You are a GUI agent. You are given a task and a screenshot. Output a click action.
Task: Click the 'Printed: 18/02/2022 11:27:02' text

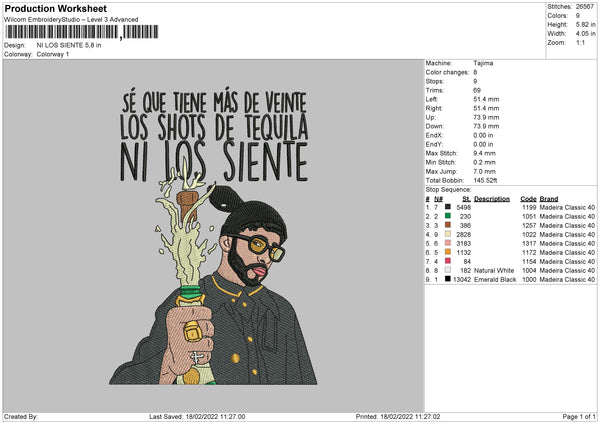coord(398,417)
